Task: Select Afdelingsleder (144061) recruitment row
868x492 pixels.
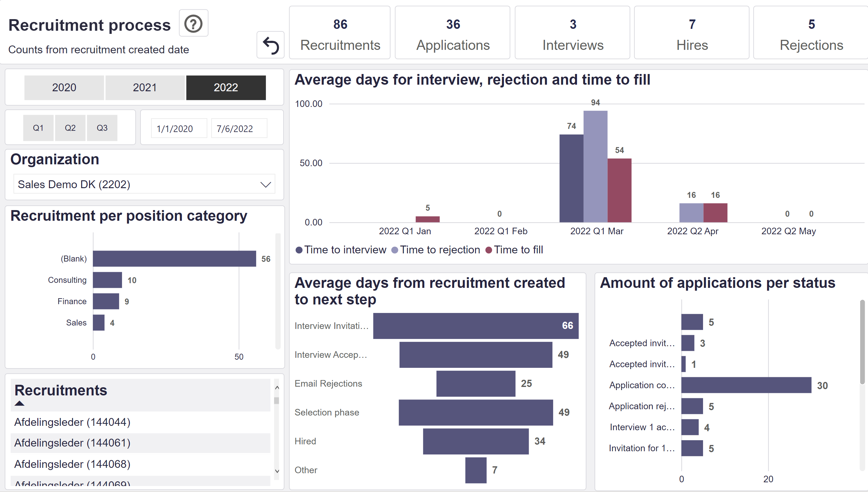Action: pos(140,443)
